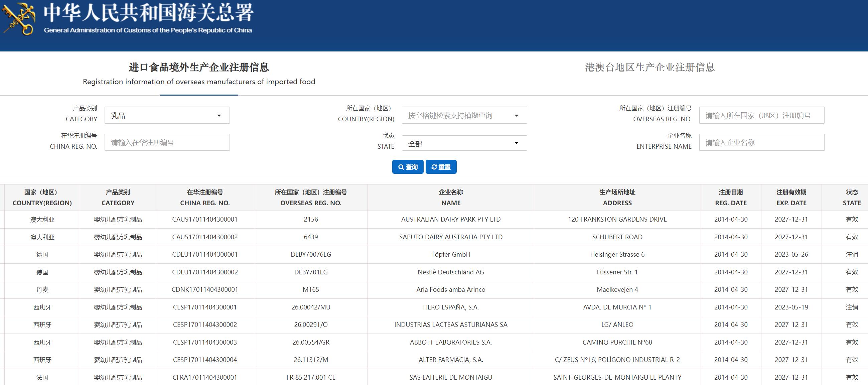The image size is (868, 385).
Task: Click address Heisinger Strasse 6
Action: pos(617,255)
